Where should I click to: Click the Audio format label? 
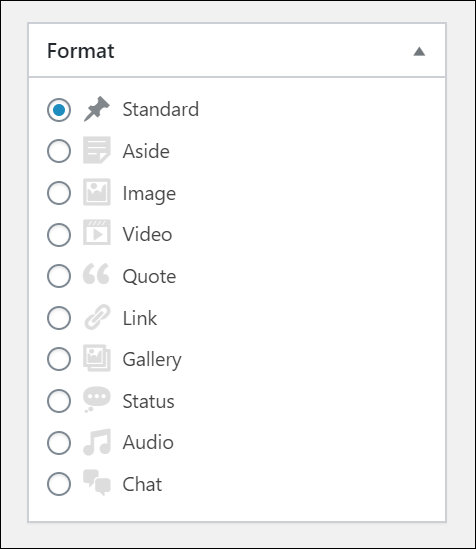148,442
